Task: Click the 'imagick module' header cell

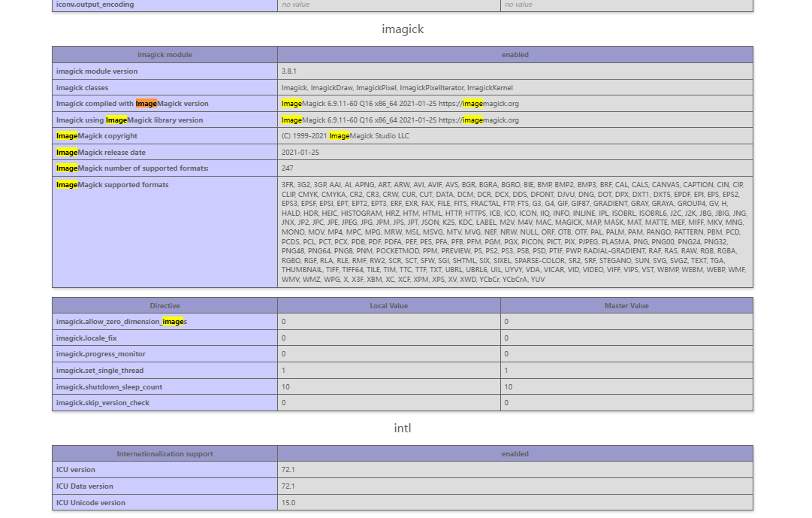Action: click(165, 54)
